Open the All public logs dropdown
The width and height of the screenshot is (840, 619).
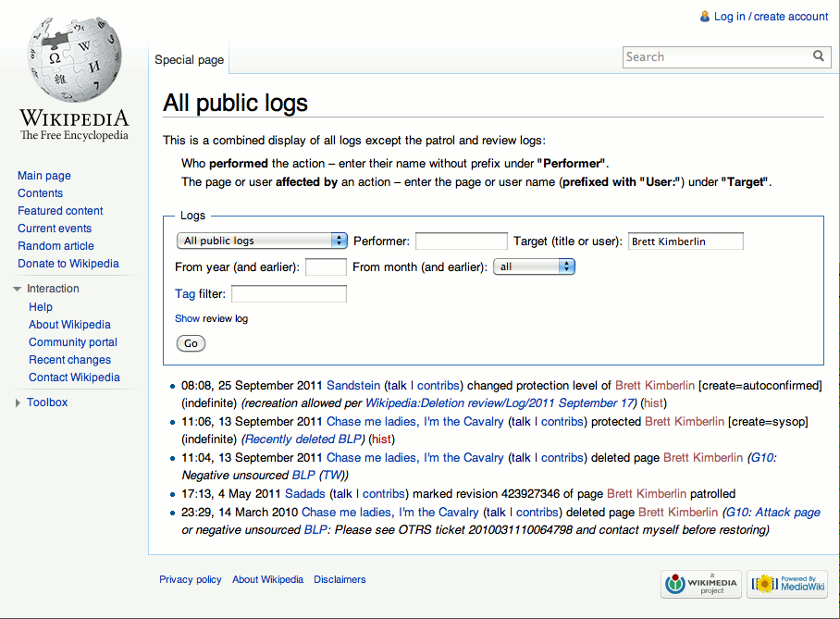261,241
